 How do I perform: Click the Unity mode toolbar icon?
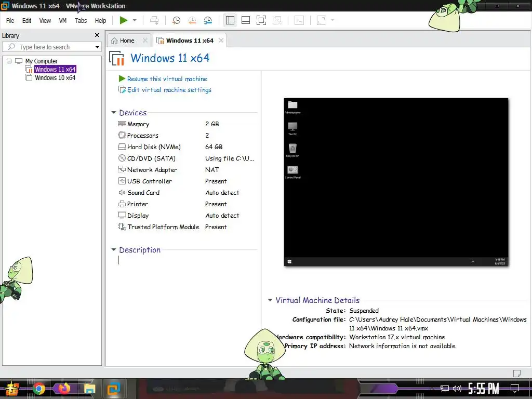point(277,20)
